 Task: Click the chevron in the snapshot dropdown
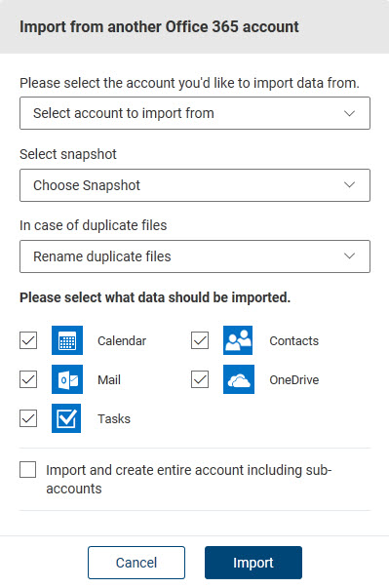[x=350, y=185]
